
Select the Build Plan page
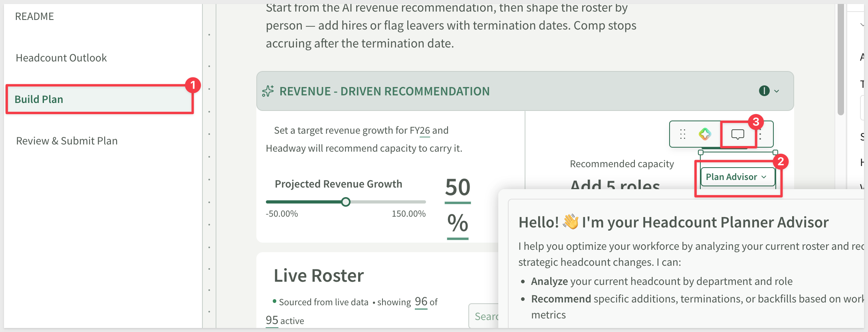(99, 99)
